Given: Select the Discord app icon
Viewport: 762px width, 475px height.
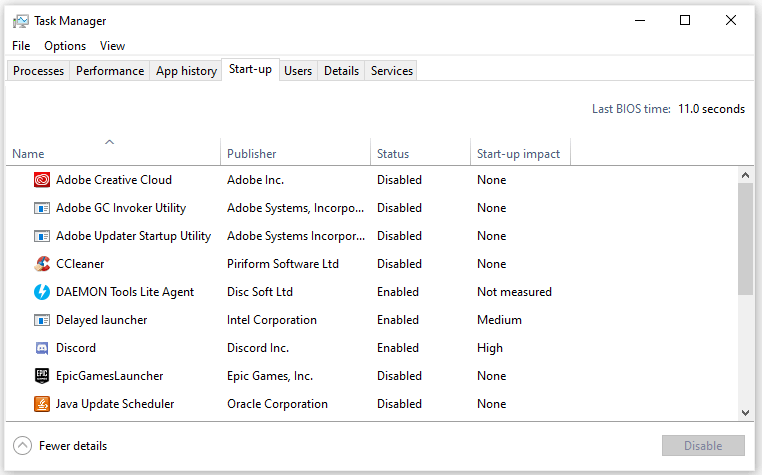Looking at the screenshot, I should tap(42, 348).
